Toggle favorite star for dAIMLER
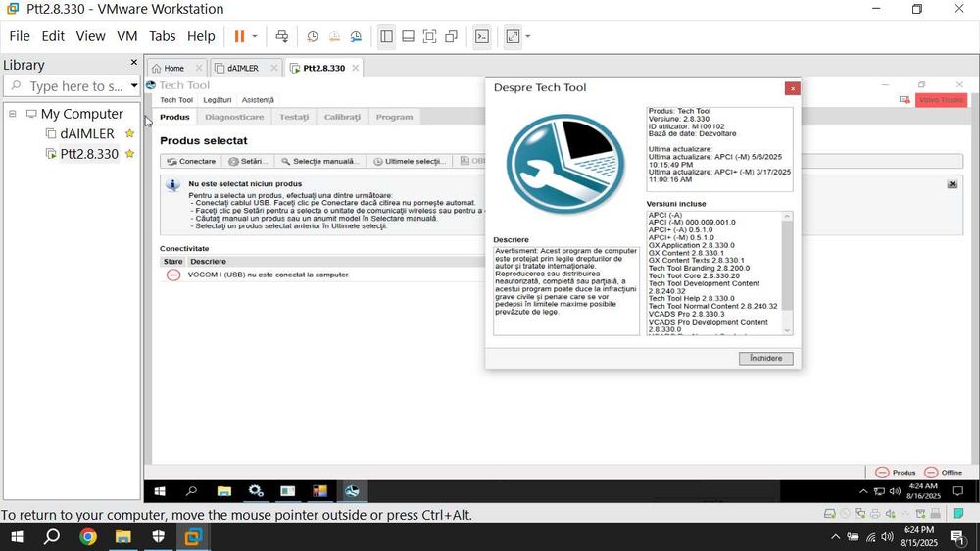Image resolution: width=980 pixels, height=551 pixels. [130, 133]
